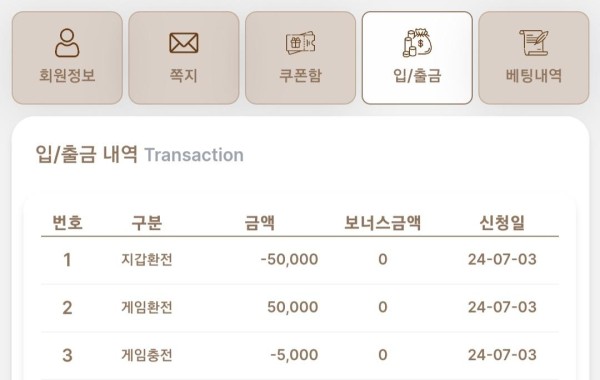Image resolution: width=600 pixels, height=380 pixels.
Task: Click the 입/출금 내역 Transaction heading
Action: click(140, 155)
